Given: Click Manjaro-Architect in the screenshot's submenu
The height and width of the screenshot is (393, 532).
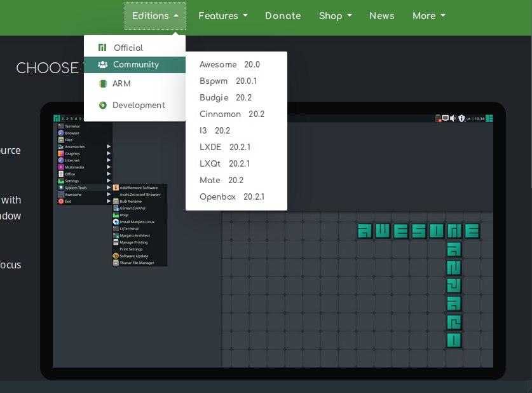Looking at the screenshot, I should [139, 235].
